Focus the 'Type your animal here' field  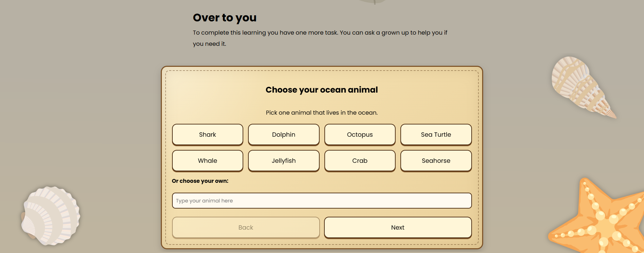coord(322,200)
